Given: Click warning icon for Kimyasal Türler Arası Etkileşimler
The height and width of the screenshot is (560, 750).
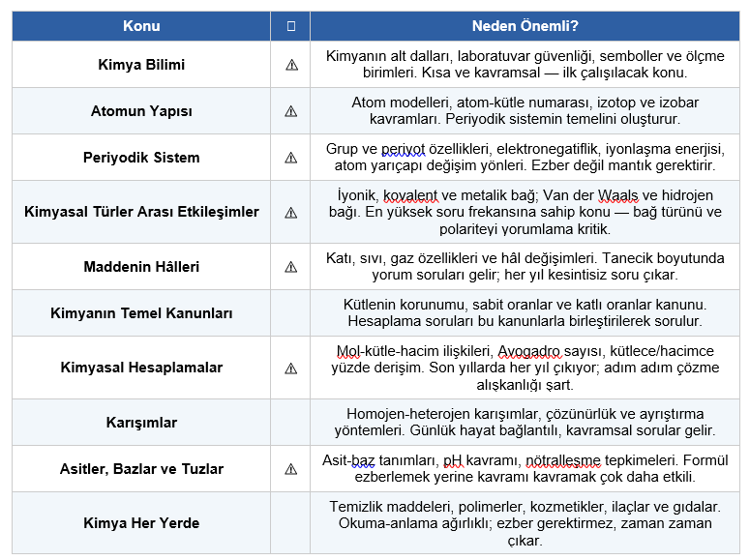Looking at the screenshot, I should [x=291, y=212].
